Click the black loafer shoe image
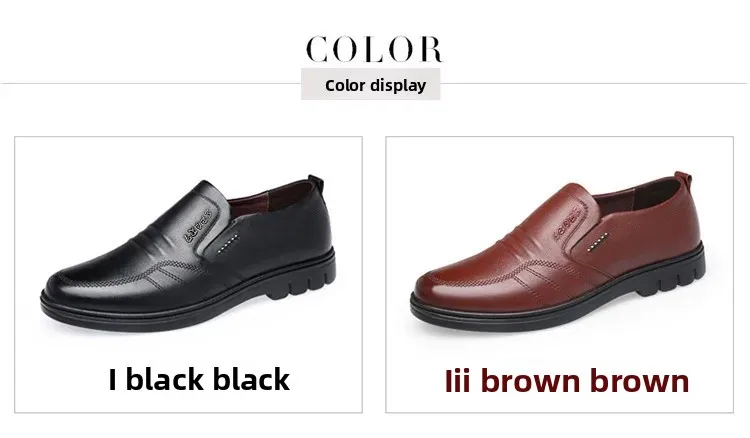Screen dimensions: 750x438 [188, 254]
